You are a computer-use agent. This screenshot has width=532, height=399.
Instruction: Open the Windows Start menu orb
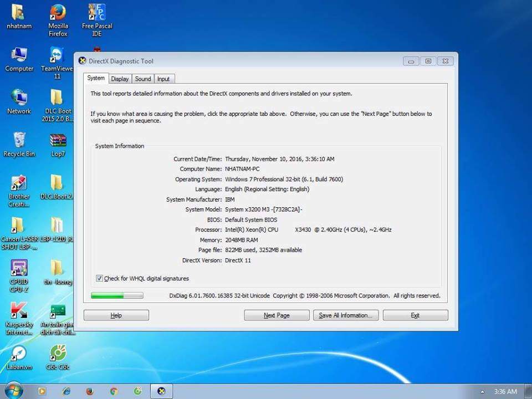(x=13, y=391)
